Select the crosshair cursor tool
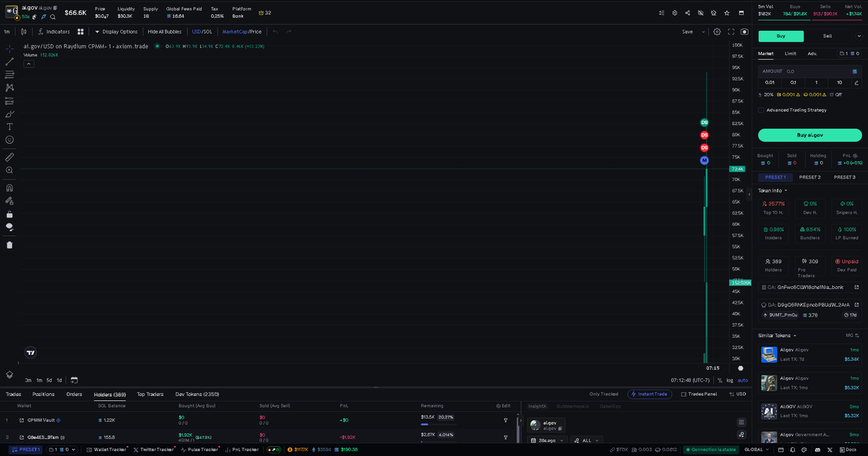 tap(9, 48)
